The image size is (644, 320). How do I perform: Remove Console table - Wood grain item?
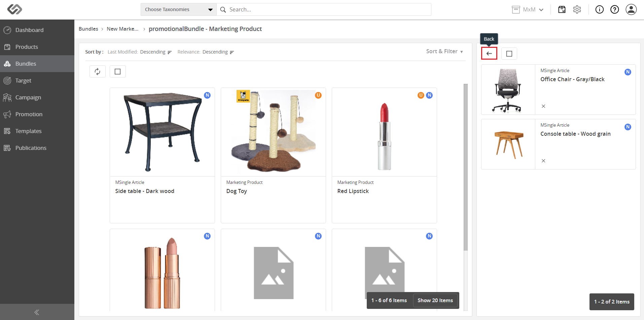[543, 161]
